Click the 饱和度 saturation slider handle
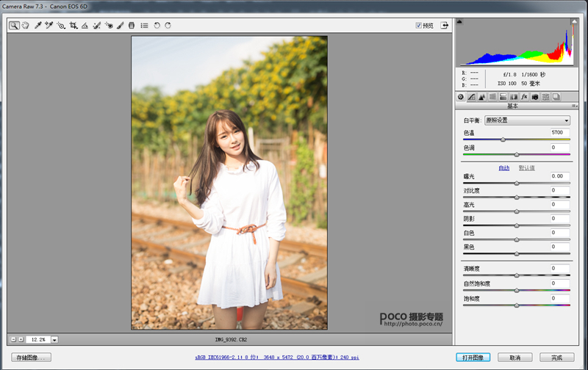 point(517,305)
